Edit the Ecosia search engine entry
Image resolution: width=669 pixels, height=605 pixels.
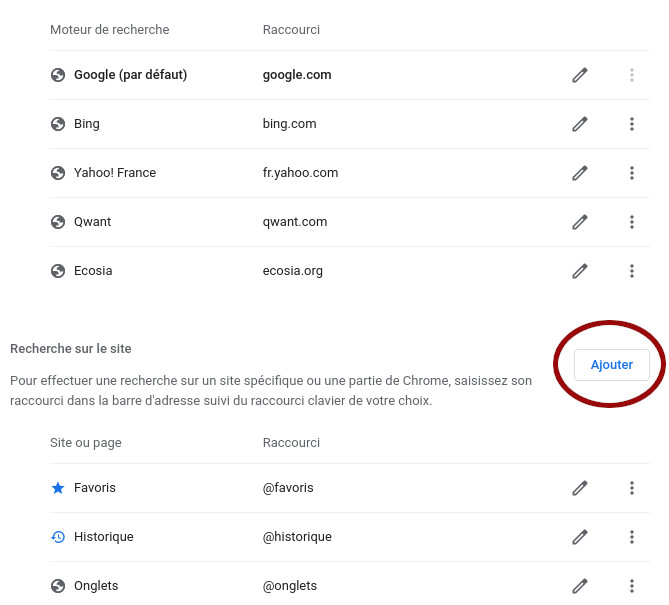[580, 271]
